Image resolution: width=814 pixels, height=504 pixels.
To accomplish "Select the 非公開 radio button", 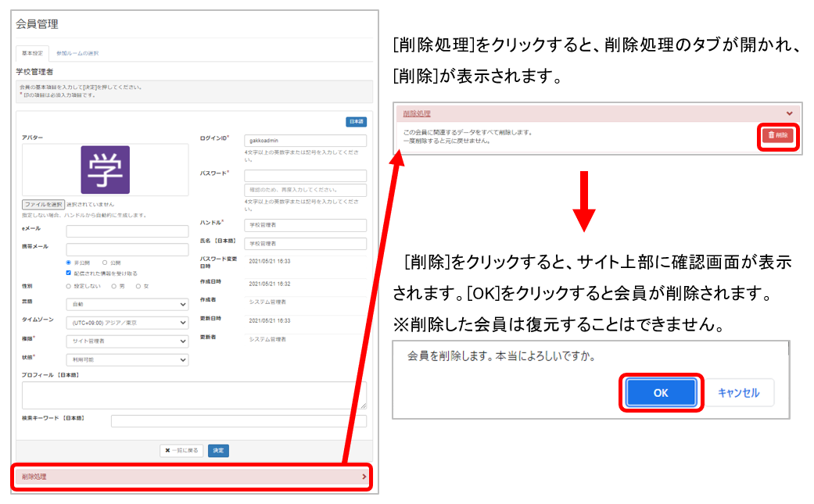I will [69, 263].
